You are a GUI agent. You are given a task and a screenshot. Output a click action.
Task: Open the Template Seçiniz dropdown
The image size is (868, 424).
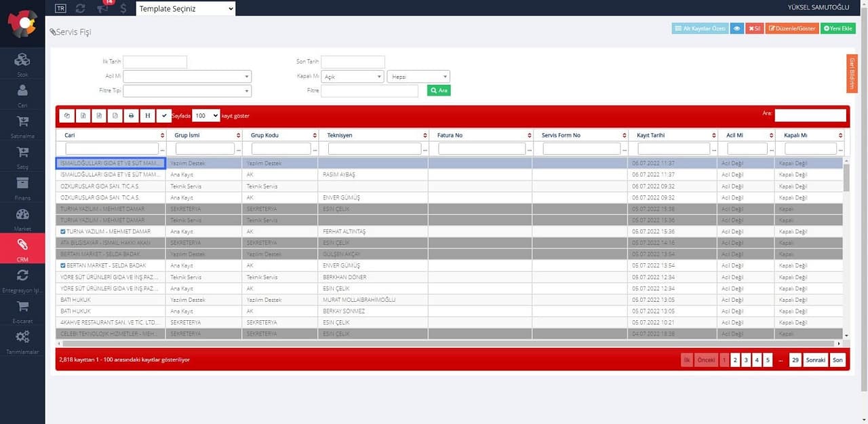click(184, 8)
